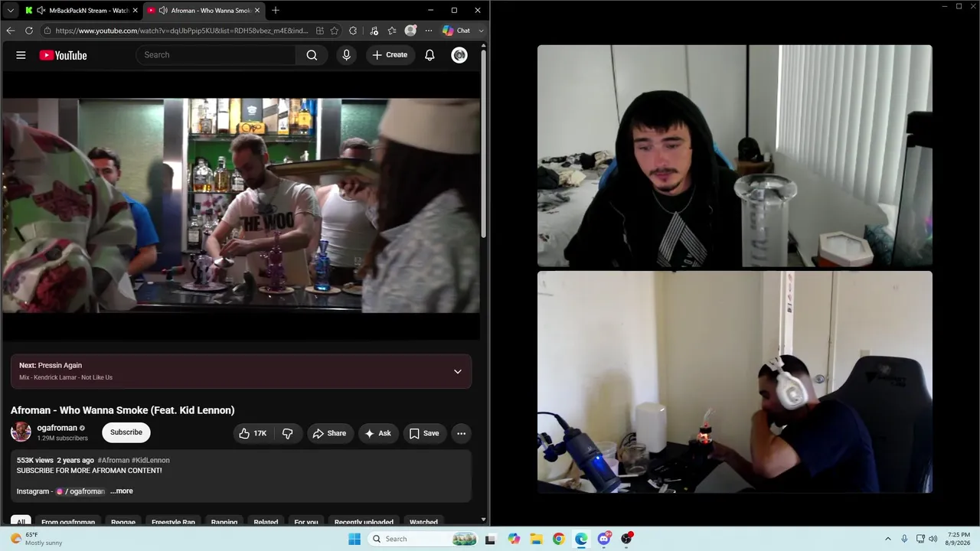980x551 pixels.
Task: Click the Afroman video player
Action: pos(240,206)
